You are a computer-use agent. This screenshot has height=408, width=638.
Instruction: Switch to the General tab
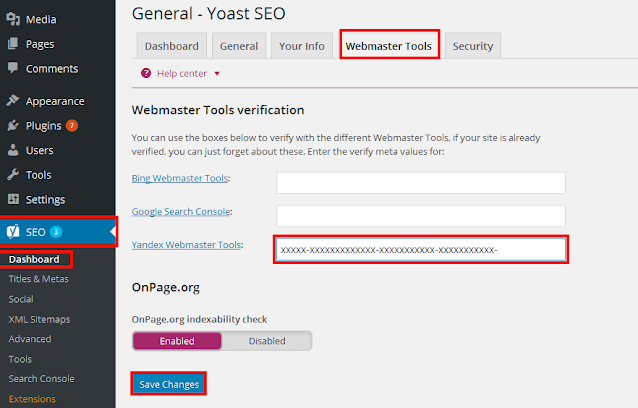pos(239,46)
